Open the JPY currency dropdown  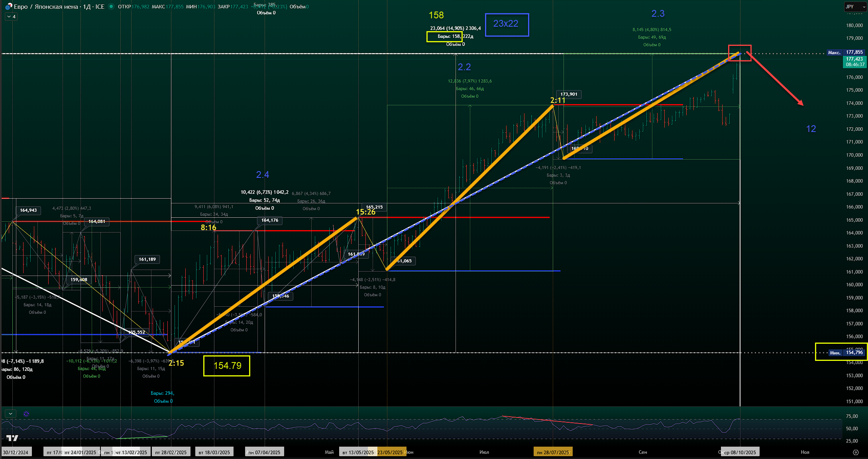coord(855,7)
